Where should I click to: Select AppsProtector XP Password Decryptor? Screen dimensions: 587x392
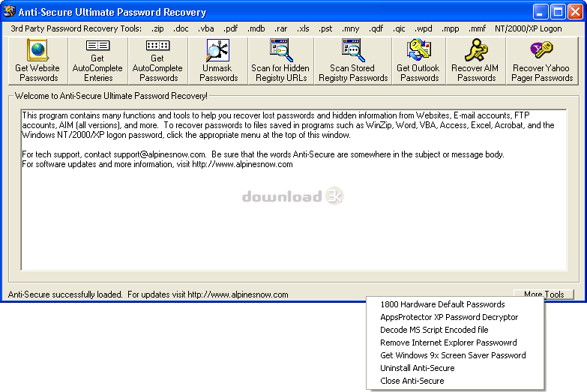pos(449,317)
